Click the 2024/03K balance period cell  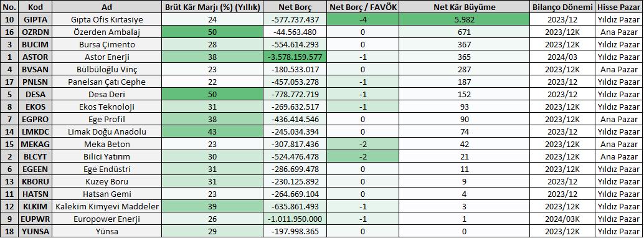562,219
